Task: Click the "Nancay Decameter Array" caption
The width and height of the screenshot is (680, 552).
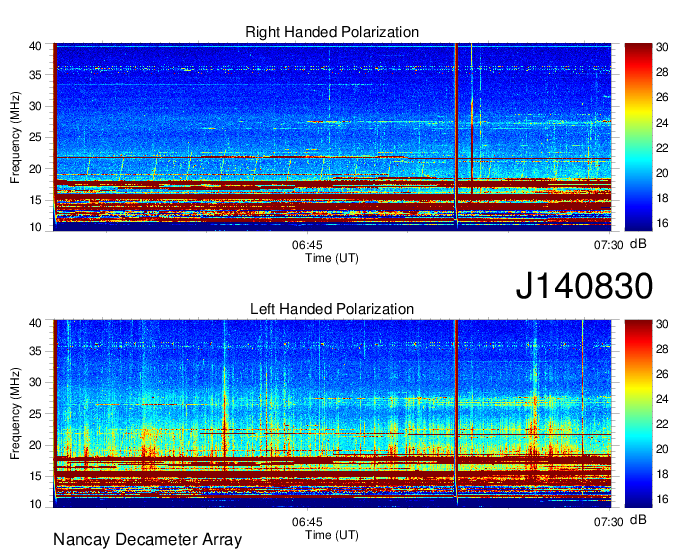Action: coord(147,540)
